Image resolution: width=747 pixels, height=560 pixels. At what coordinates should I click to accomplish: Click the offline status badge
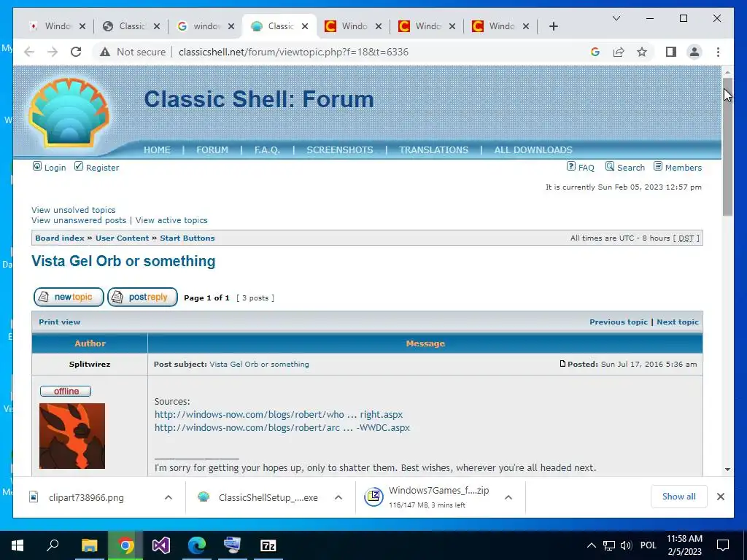[x=66, y=391]
